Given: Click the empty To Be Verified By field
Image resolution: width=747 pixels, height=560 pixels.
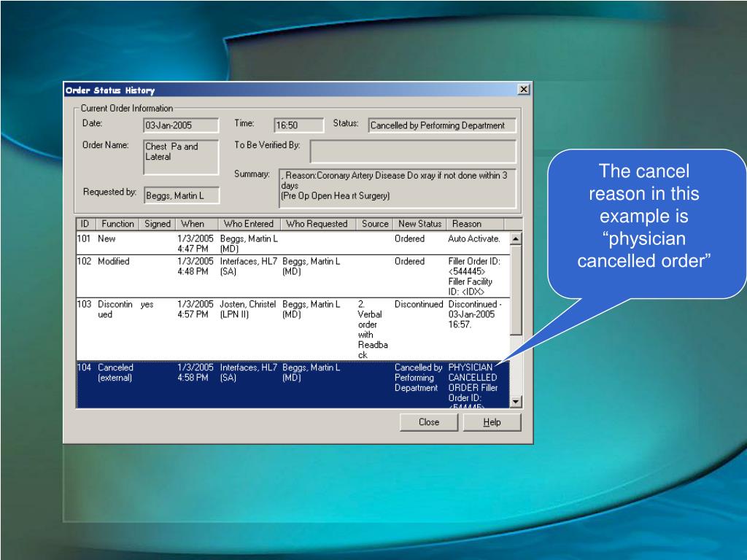Looking at the screenshot, I should coord(413,152).
